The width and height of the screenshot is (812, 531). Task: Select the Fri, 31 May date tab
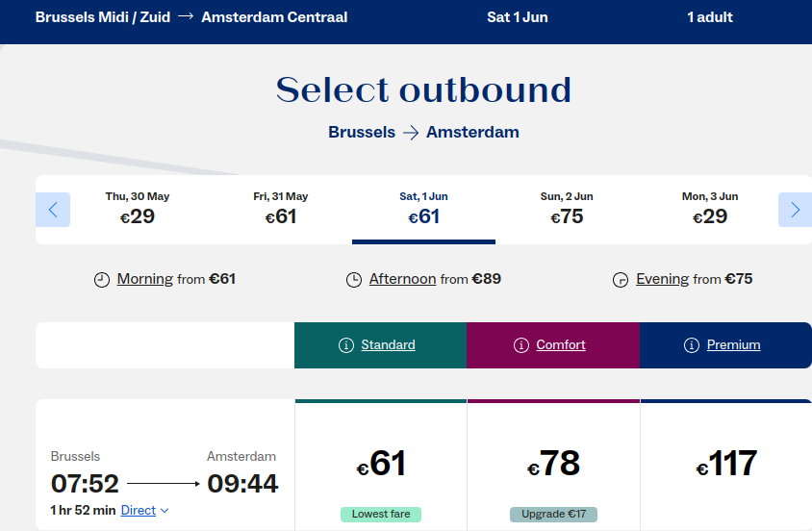[281, 209]
